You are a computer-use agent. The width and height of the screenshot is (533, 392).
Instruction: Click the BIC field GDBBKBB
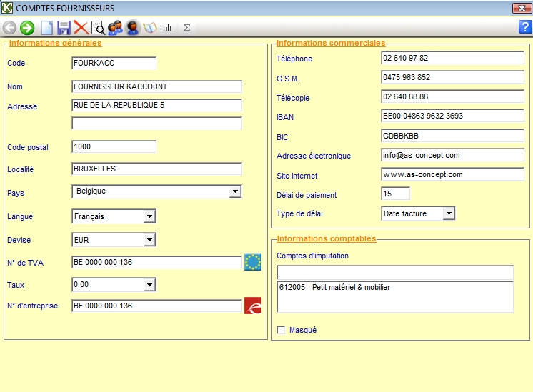[x=452, y=136]
